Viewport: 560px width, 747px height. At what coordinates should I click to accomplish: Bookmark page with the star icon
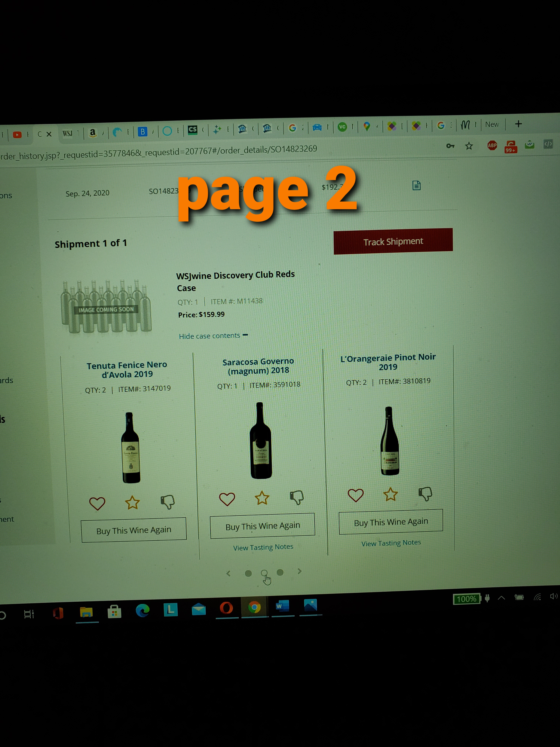469,146
